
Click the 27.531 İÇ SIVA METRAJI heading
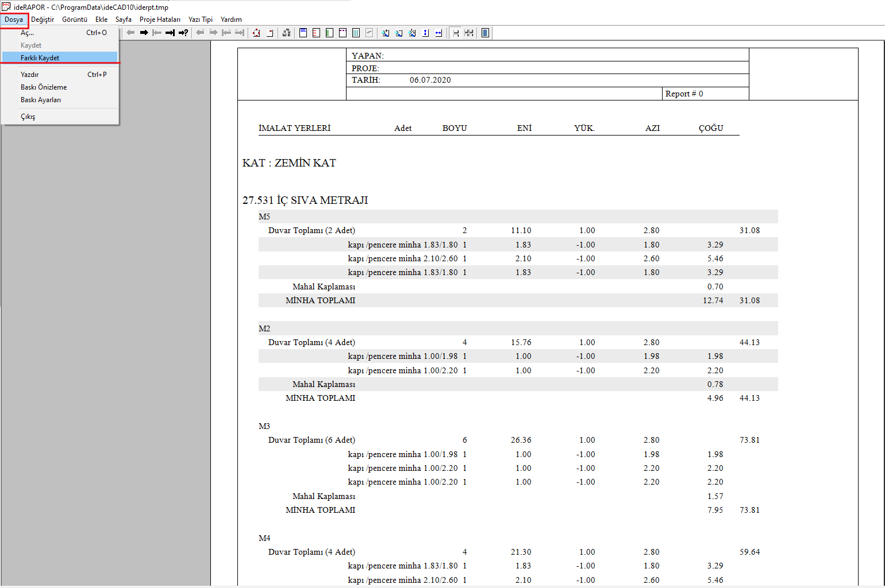click(x=305, y=200)
